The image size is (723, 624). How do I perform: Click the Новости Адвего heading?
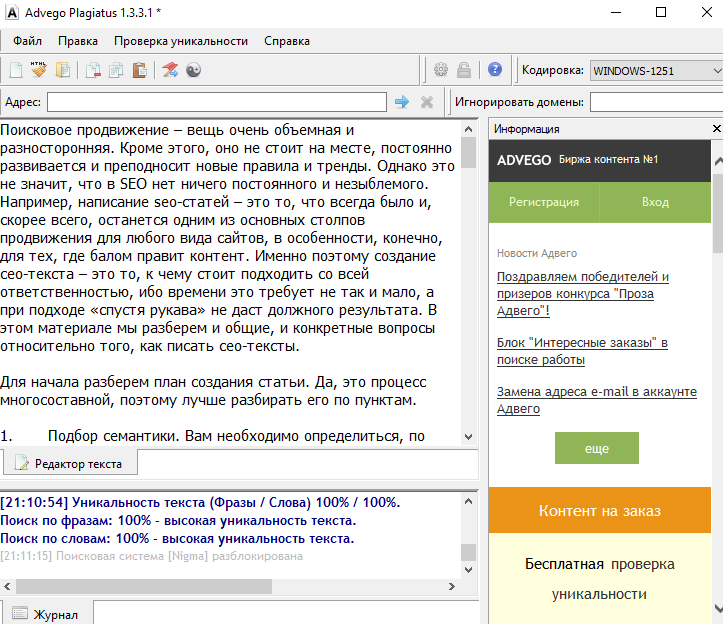click(x=537, y=253)
